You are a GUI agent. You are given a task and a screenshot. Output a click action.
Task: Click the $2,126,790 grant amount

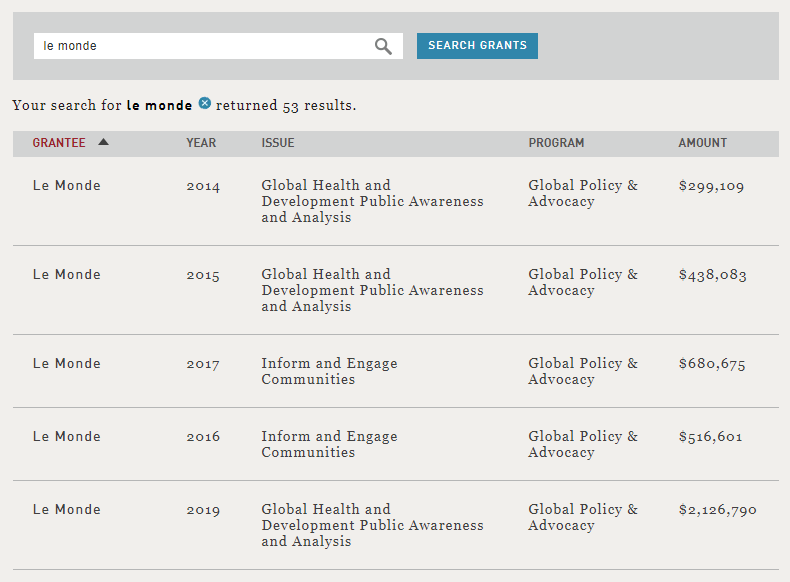click(x=717, y=510)
